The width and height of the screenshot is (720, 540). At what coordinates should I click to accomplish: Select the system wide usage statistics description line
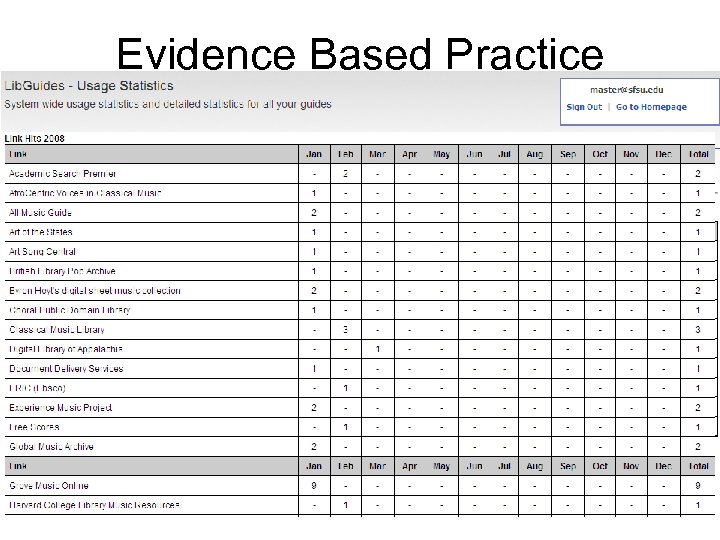click(x=168, y=104)
